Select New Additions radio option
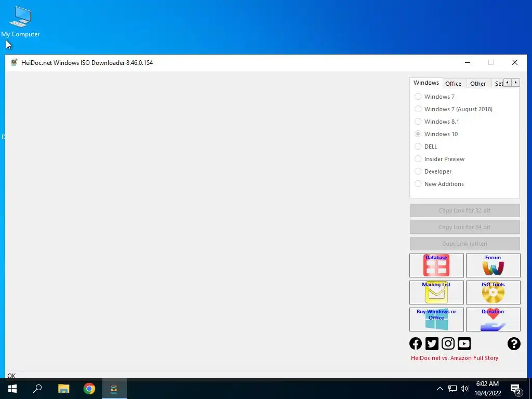Viewport: 532px width, 399px height. [439, 184]
